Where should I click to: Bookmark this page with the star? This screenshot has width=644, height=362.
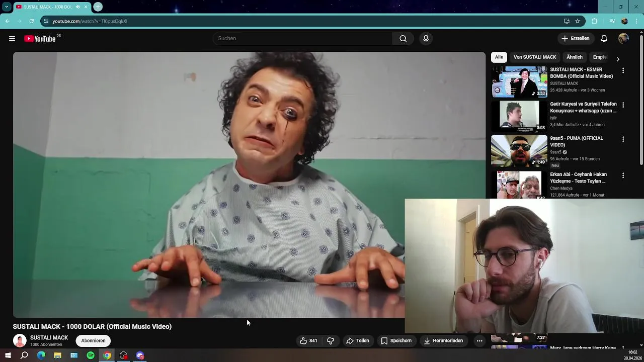click(x=578, y=21)
